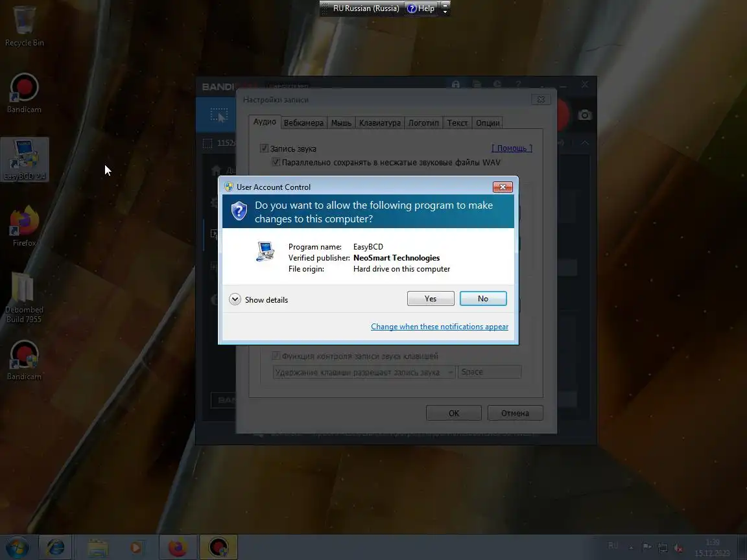This screenshot has width=747, height=560.
Task: Click the network tray icon
Action: coord(663,548)
